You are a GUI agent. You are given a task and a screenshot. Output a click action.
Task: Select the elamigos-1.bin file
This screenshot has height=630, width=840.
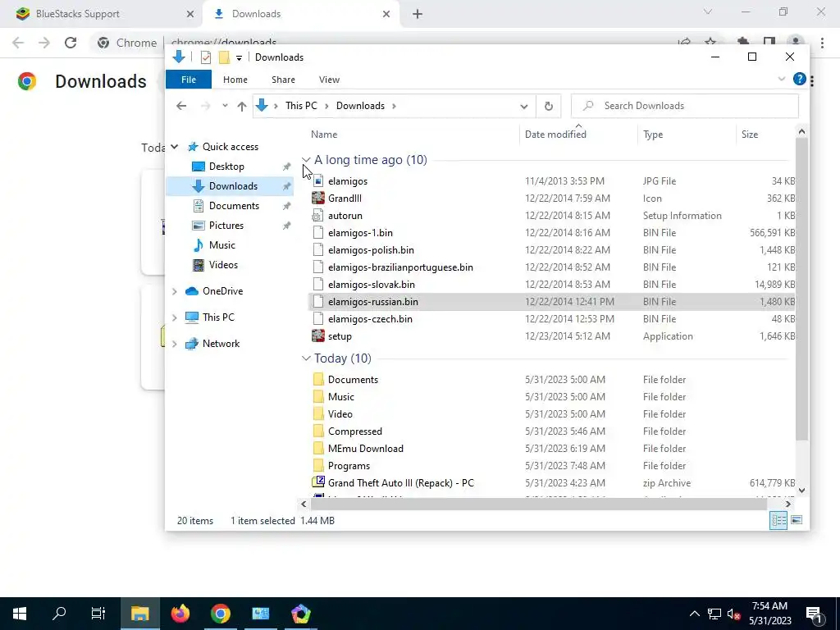[x=360, y=232]
